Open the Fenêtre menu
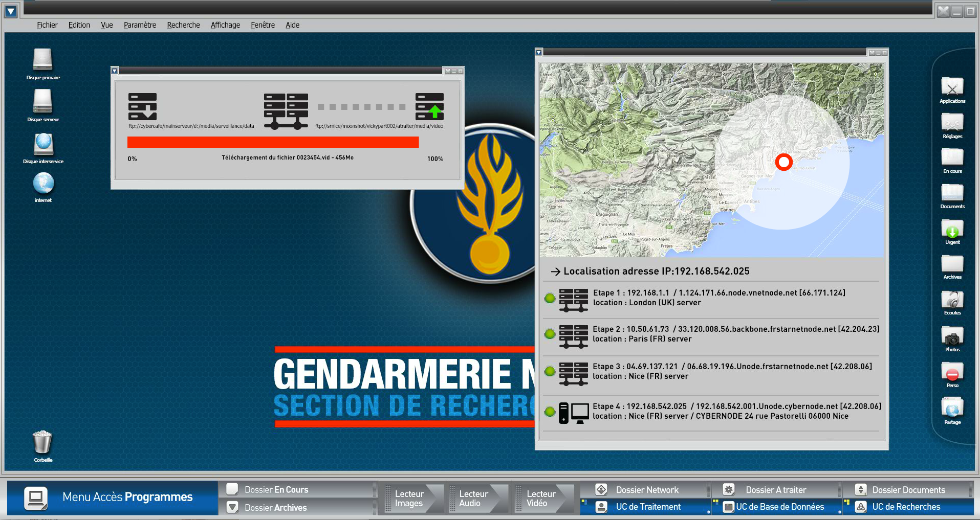The height and width of the screenshot is (520, 980). click(x=263, y=25)
